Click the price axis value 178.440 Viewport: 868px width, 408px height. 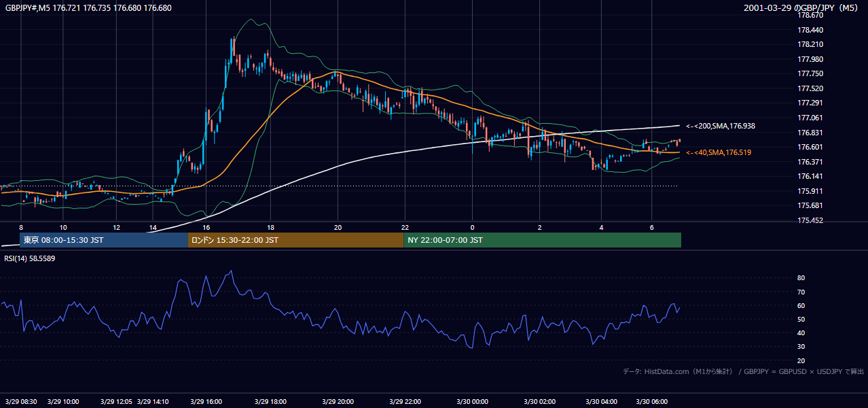tap(810, 30)
